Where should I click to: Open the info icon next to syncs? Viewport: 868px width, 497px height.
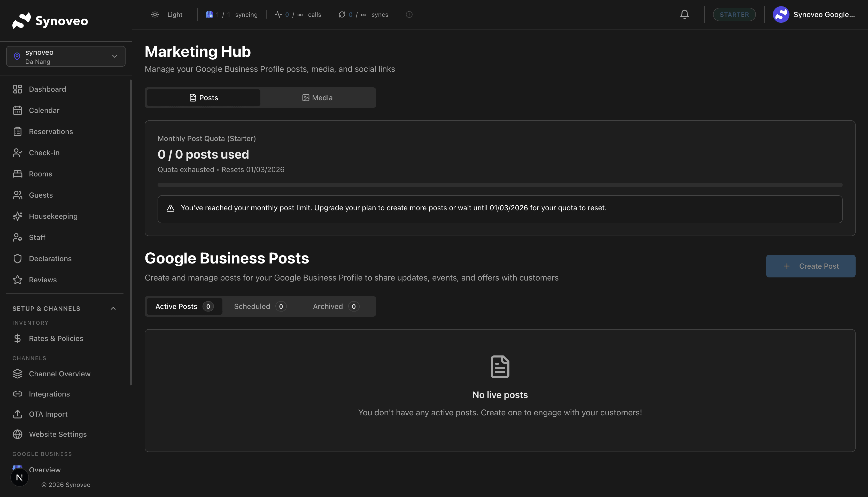tap(409, 14)
